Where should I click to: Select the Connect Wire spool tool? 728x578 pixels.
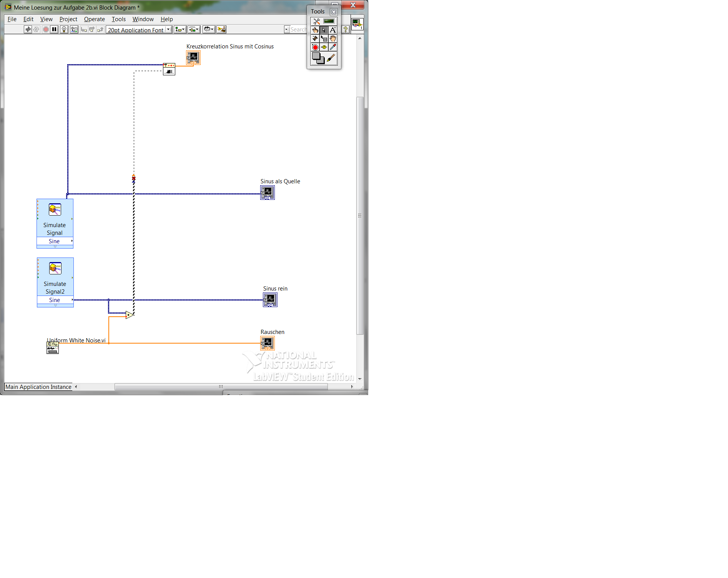315,38
